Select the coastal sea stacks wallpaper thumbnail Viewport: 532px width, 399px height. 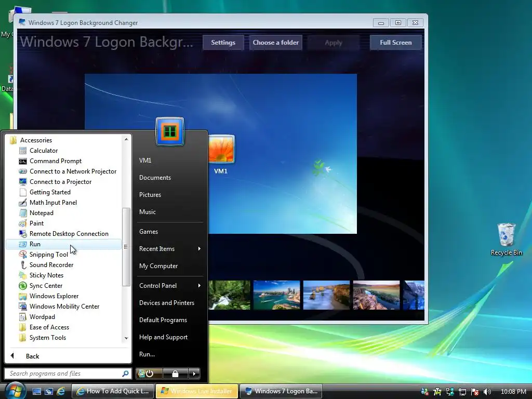pos(326,295)
